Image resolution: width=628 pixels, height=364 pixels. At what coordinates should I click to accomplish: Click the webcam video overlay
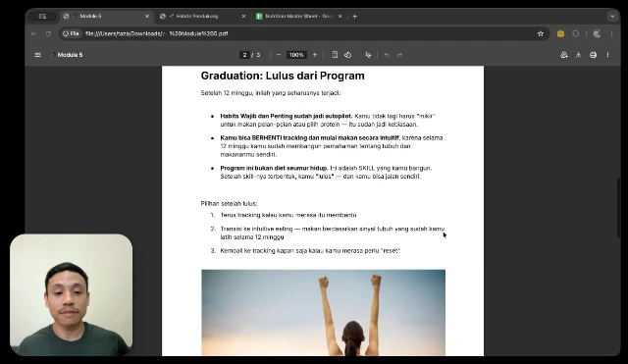click(x=72, y=294)
